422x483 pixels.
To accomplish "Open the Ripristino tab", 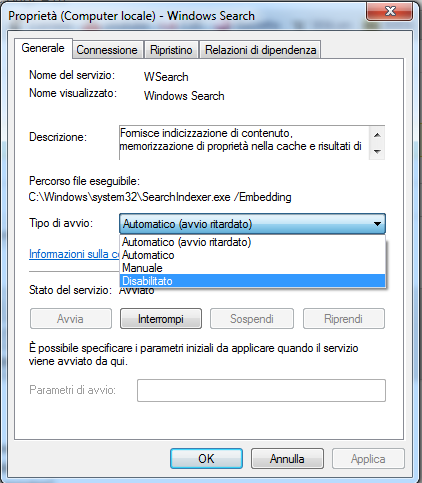I will pos(171,50).
